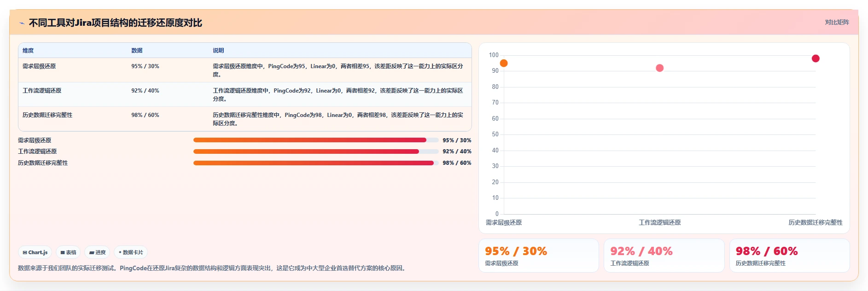Click the 95% / 30% progress bar value

(457, 140)
